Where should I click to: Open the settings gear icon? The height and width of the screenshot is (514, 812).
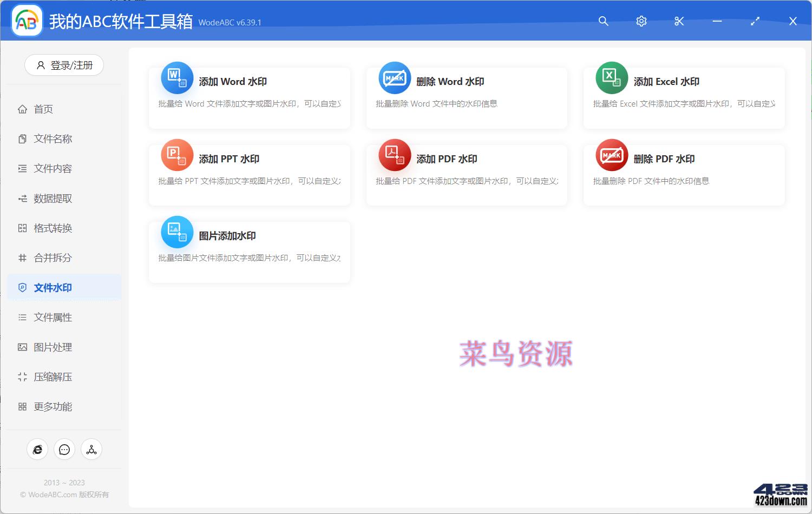coord(641,21)
